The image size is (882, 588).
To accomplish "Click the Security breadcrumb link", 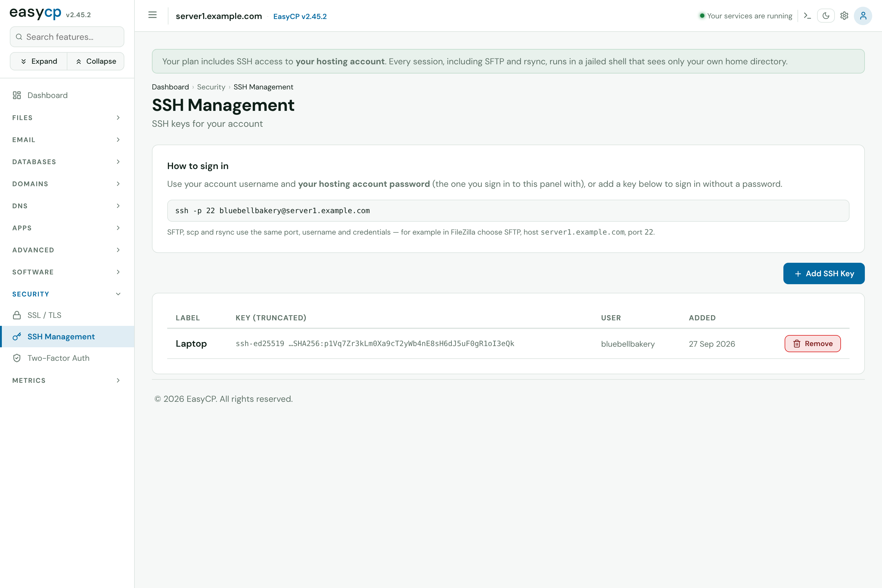I will (x=211, y=87).
